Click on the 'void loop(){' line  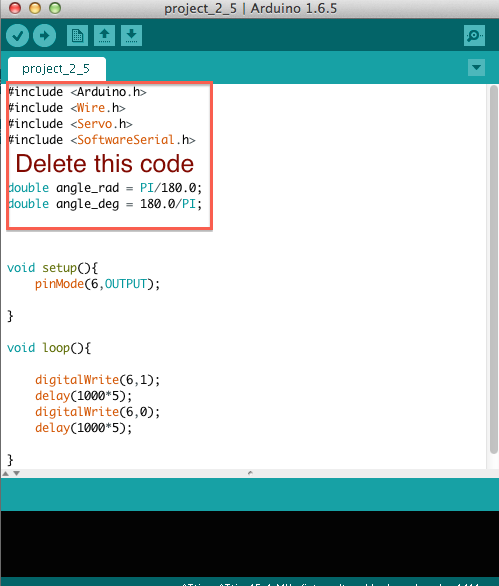pyautogui.click(x=49, y=348)
